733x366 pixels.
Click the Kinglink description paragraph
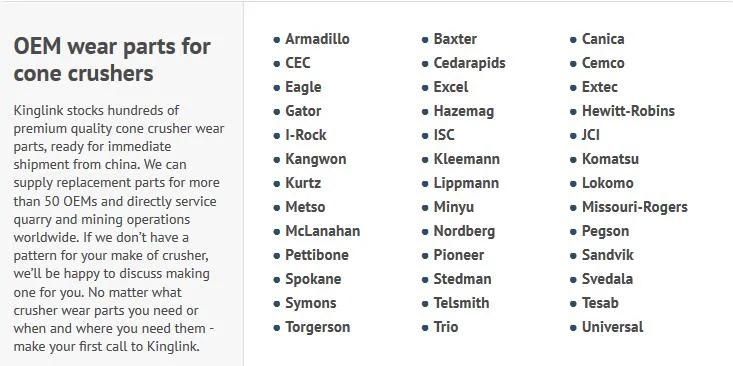point(119,229)
